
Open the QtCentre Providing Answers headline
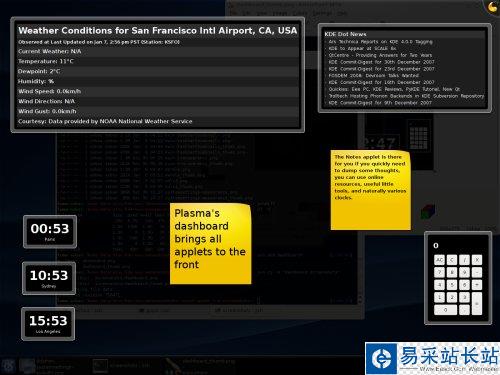coord(380,55)
